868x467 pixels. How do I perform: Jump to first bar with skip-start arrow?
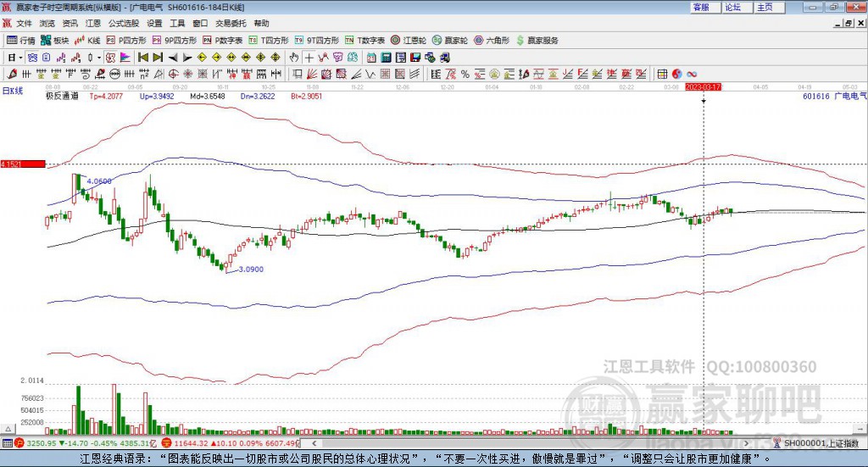(x=142, y=57)
